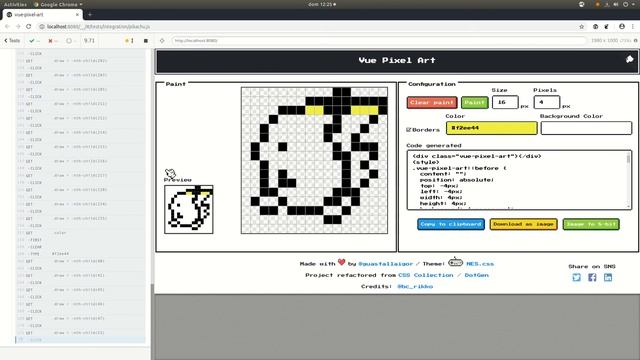The height and width of the screenshot is (360, 640).
Task: Select the -FIRST command log row
Action: point(80,240)
